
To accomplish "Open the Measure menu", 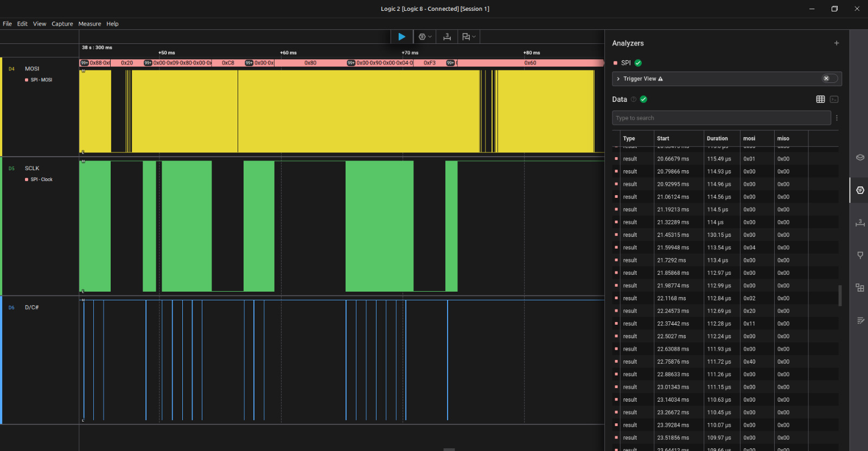I will [x=90, y=24].
